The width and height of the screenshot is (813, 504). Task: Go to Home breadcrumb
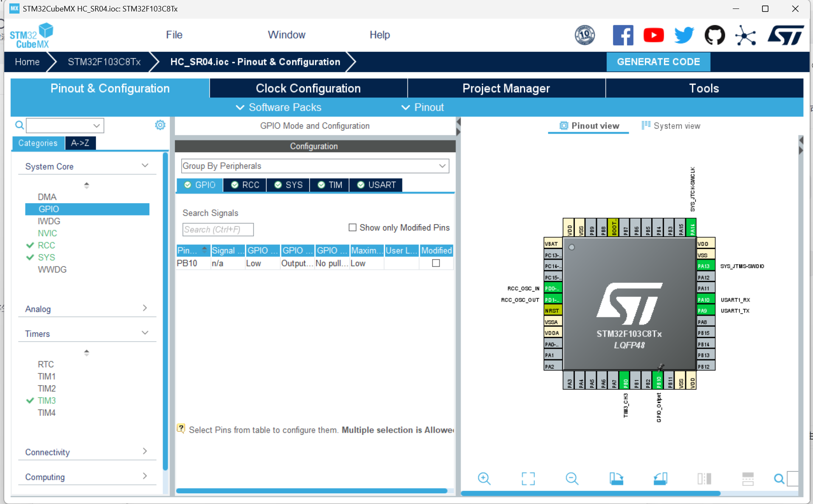click(x=27, y=62)
